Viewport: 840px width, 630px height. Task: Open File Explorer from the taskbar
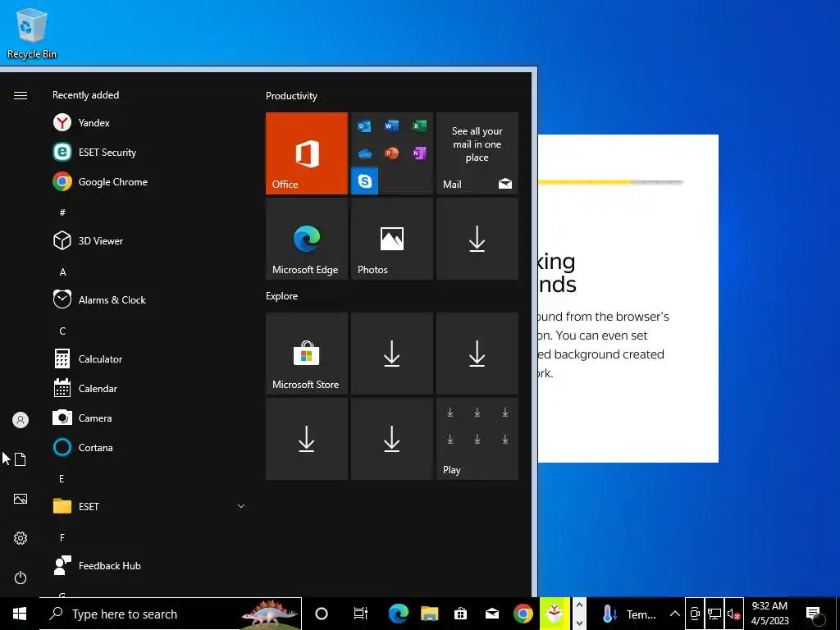tap(430, 614)
